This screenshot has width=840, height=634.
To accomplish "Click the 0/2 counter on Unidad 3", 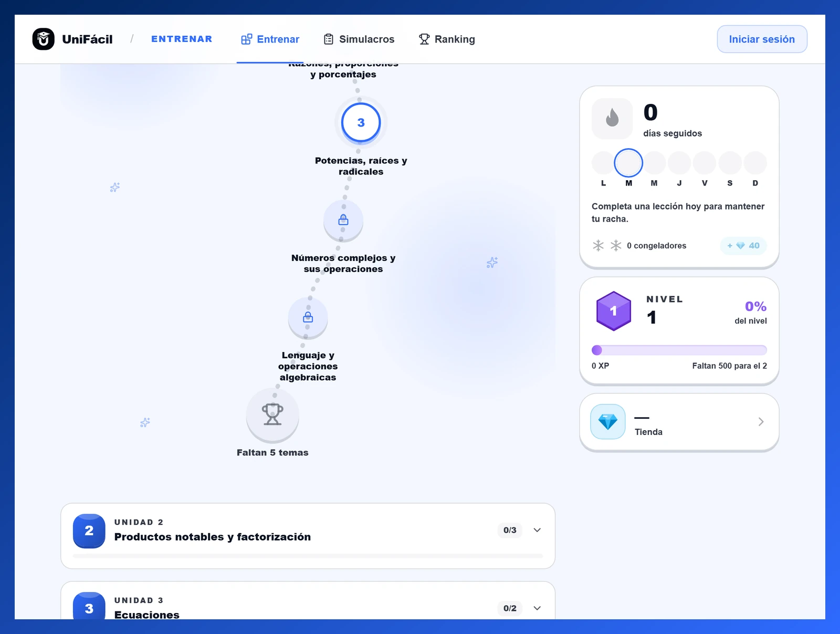I will pos(510,608).
